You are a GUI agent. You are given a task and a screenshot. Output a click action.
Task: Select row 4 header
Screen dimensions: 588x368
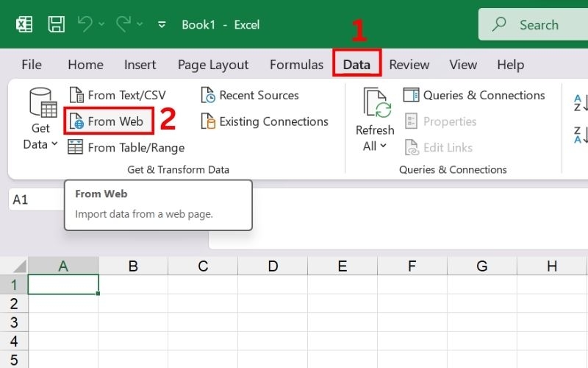(14, 341)
